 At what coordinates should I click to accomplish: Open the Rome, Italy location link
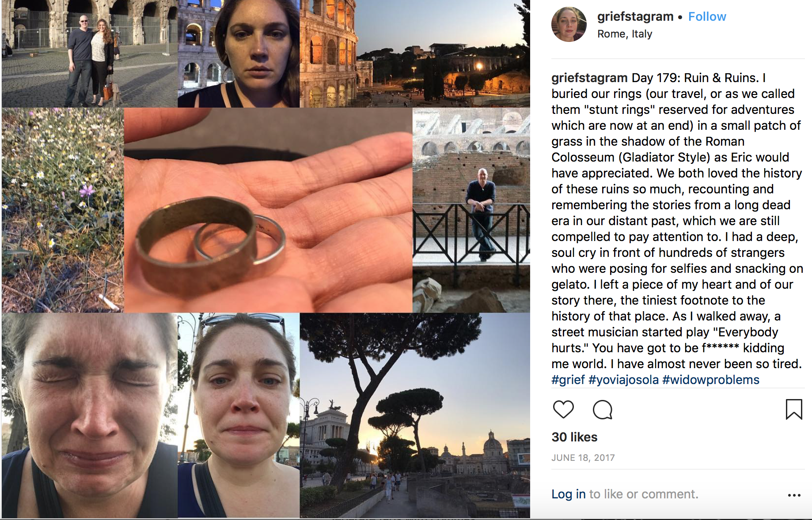[x=625, y=34]
